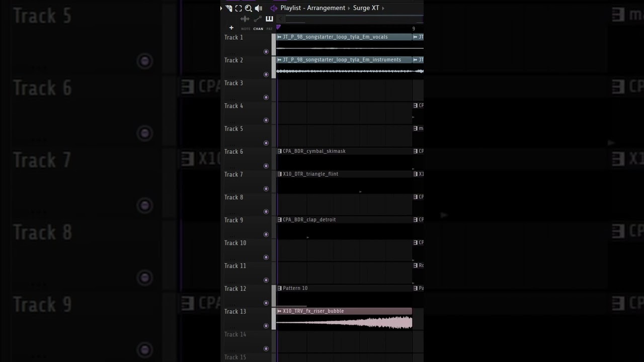Click pattern icon on CPA_BDR_clap_detroit clip
Viewport: 644px width, 362px height.
point(280,220)
